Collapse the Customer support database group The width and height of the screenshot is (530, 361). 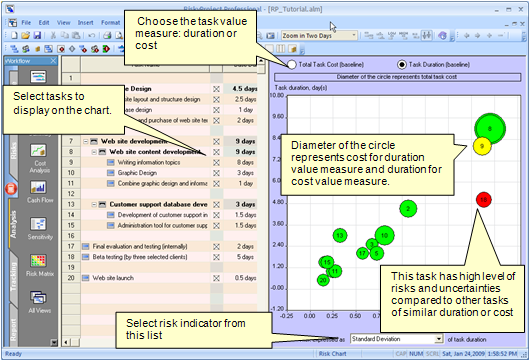pyautogui.click(x=95, y=204)
